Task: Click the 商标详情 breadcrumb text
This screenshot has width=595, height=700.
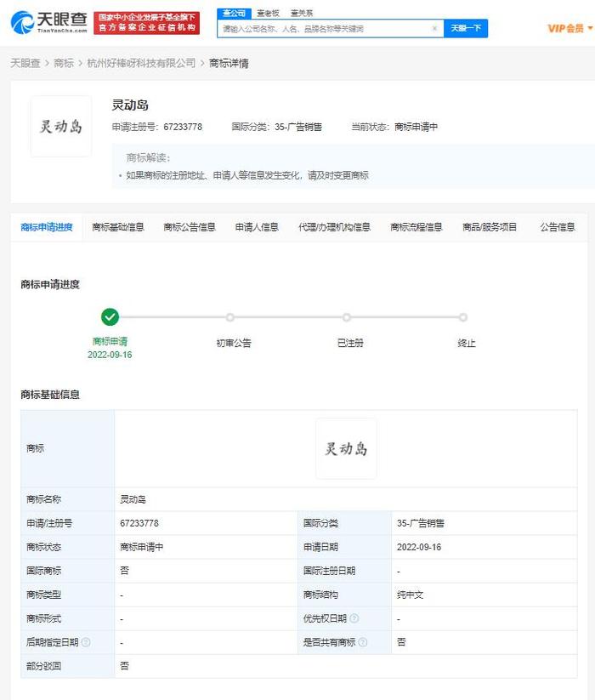Action: pyautogui.click(x=229, y=64)
